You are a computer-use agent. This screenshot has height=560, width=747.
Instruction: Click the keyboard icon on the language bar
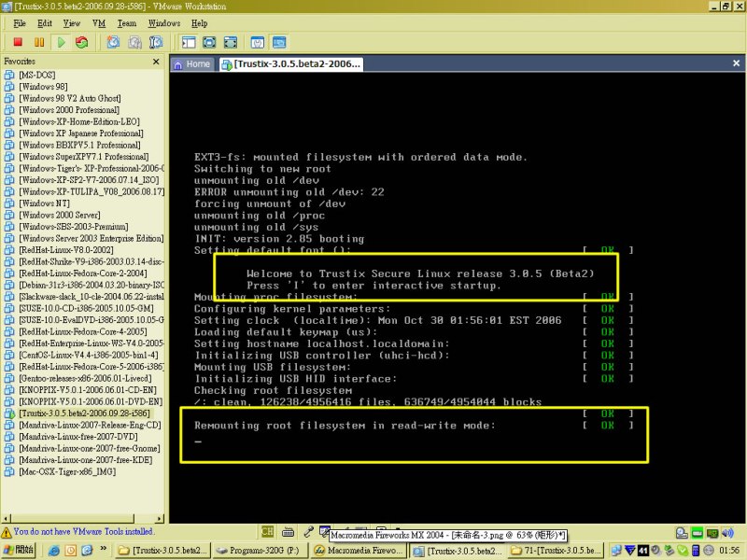point(288,532)
